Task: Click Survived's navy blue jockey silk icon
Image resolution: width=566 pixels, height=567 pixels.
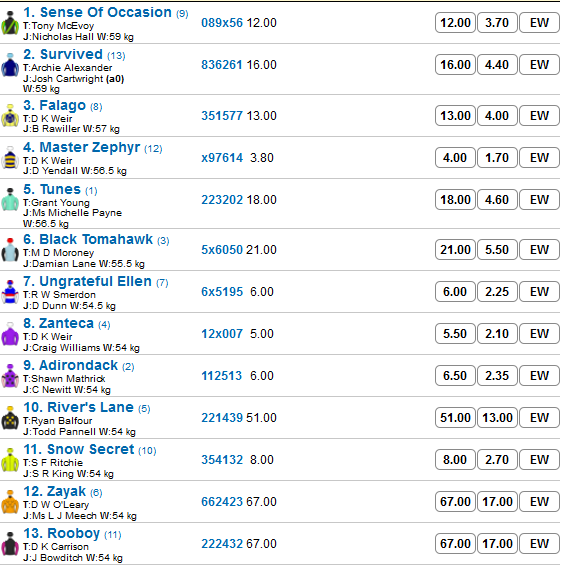Action: click(x=10, y=65)
